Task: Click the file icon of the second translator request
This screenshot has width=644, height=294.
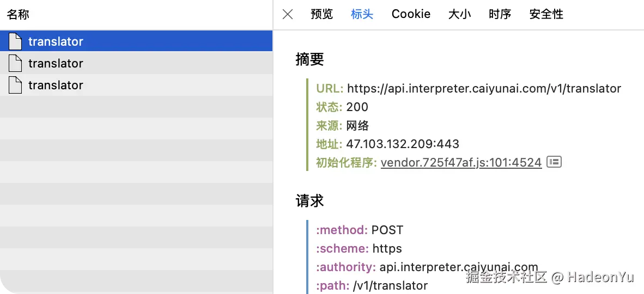Action: click(15, 63)
